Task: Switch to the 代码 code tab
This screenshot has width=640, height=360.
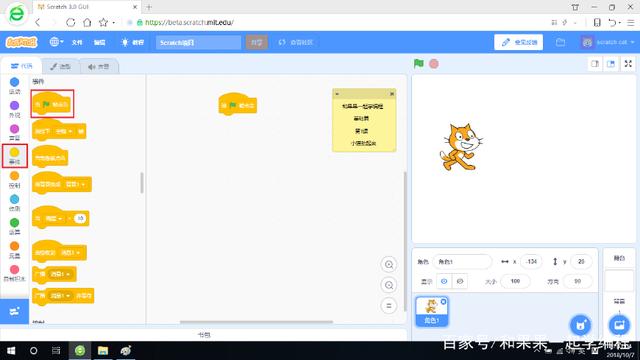Action: tap(21, 66)
